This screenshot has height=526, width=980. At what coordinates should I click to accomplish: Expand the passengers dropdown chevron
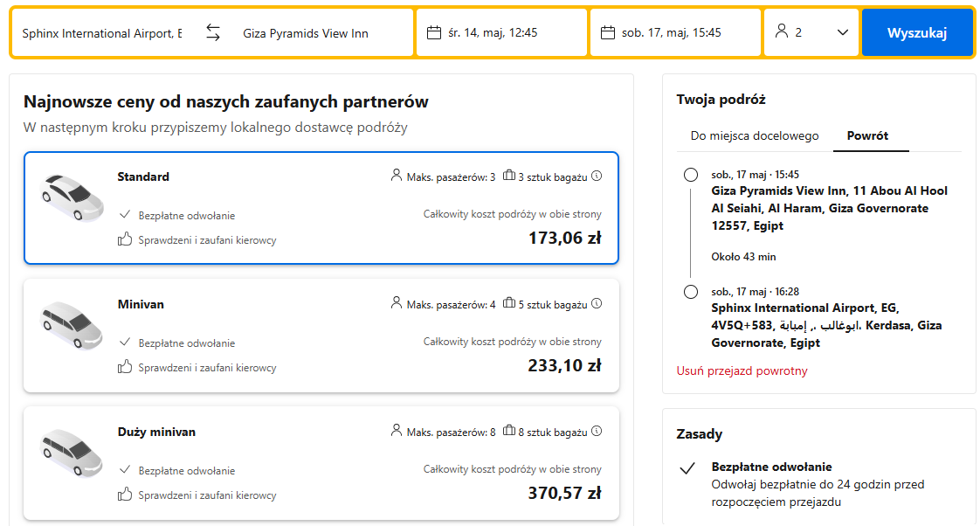(x=843, y=32)
